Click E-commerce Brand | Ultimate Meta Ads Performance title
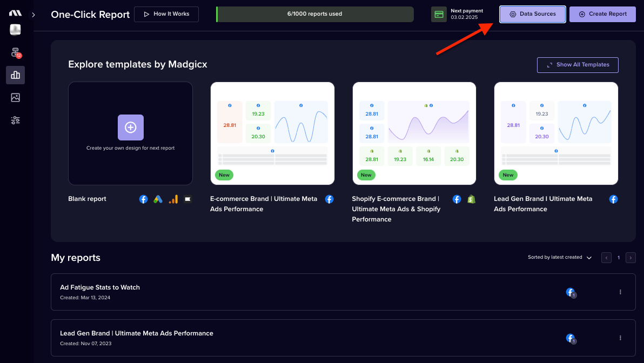The height and width of the screenshot is (363, 644). coord(264,204)
